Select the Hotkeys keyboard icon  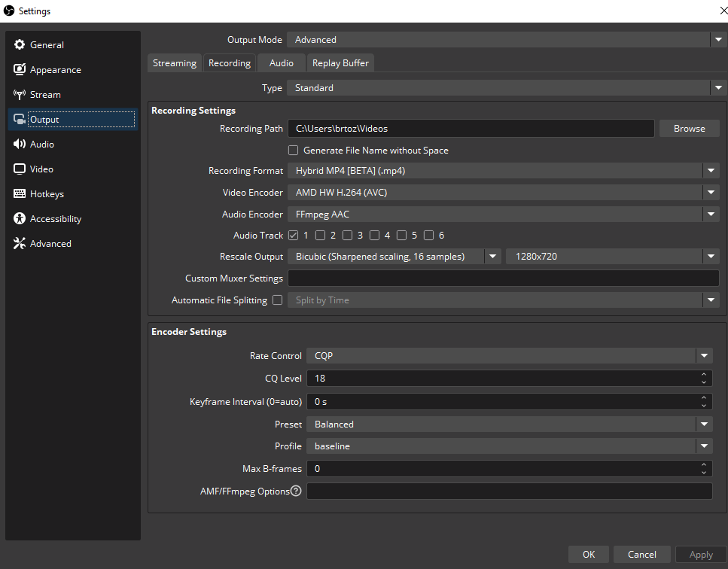pos(20,194)
